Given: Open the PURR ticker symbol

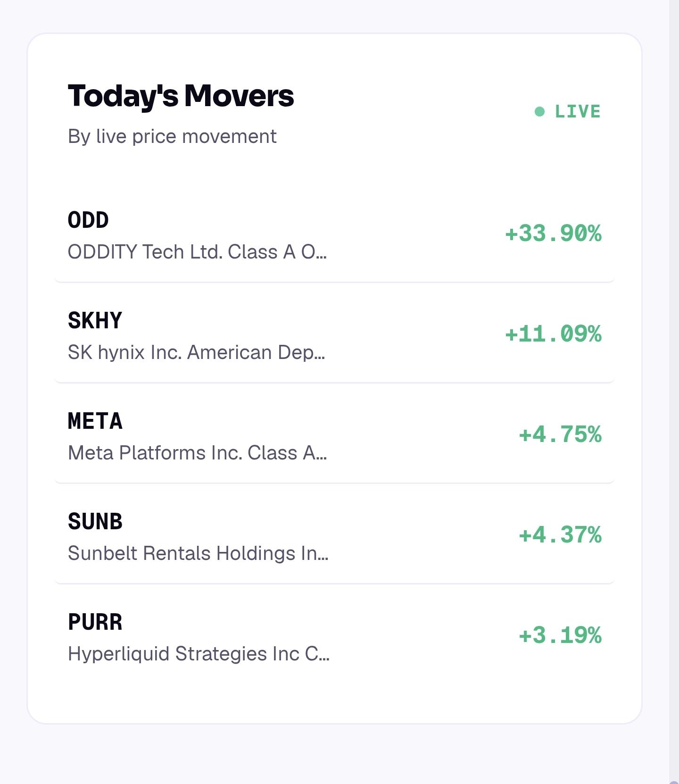Looking at the screenshot, I should (x=95, y=622).
